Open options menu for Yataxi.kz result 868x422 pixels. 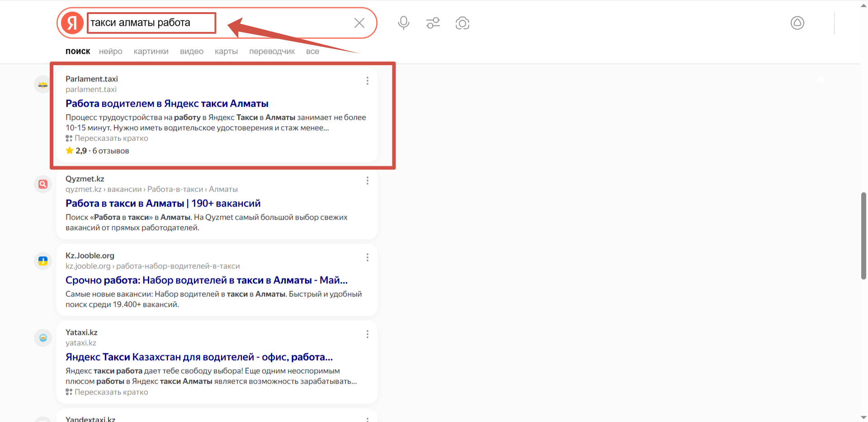pyautogui.click(x=367, y=334)
